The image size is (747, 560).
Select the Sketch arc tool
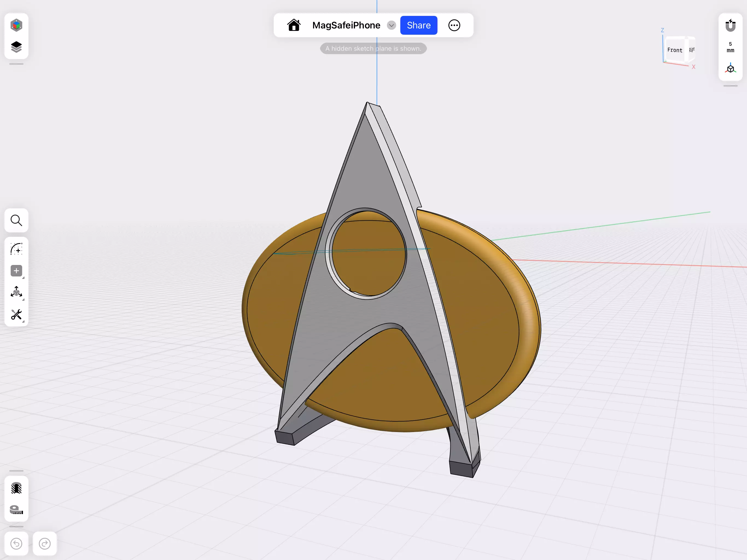tap(16, 249)
